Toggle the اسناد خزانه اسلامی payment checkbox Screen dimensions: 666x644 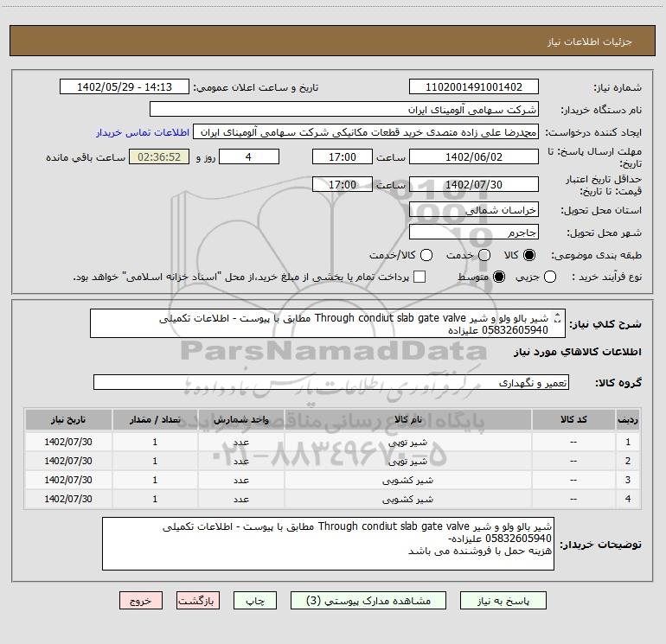point(419,277)
